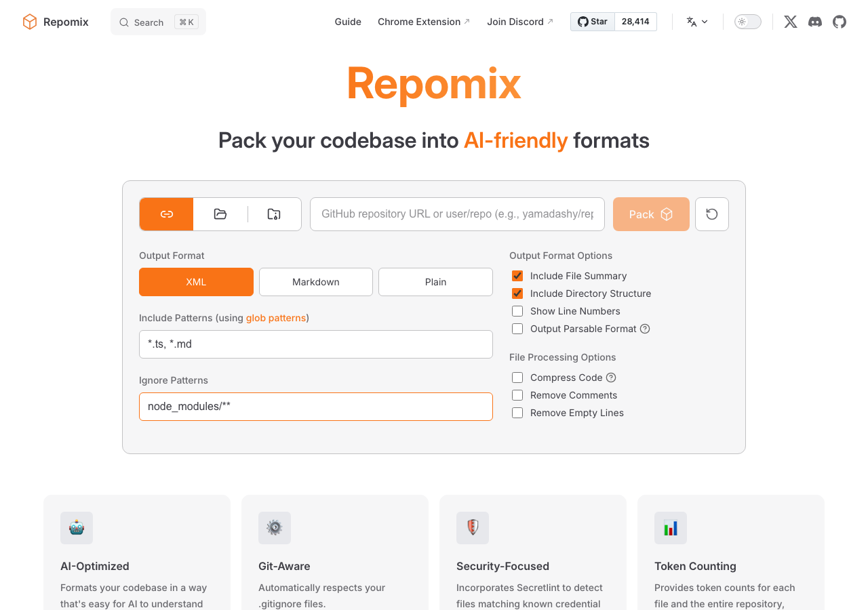Focus the GitHub repository URL field
Image resolution: width=868 pixels, height=610 pixels.
click(457, 214)
